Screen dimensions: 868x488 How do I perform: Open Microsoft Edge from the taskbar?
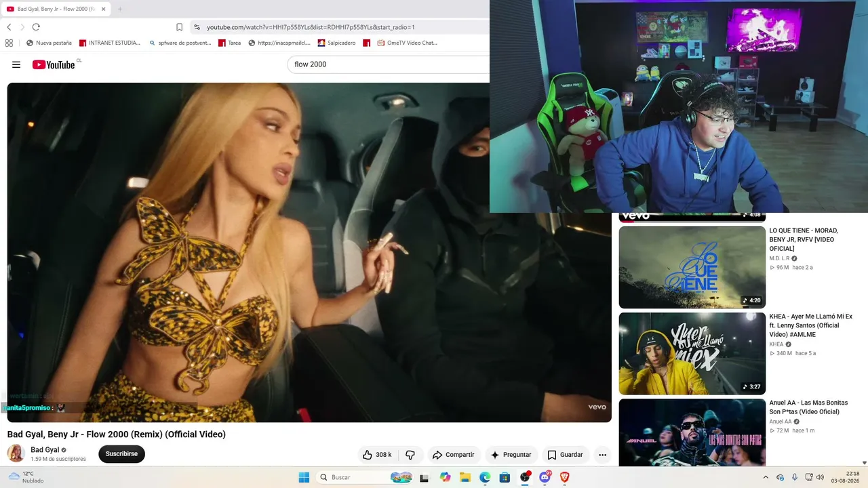485,477
